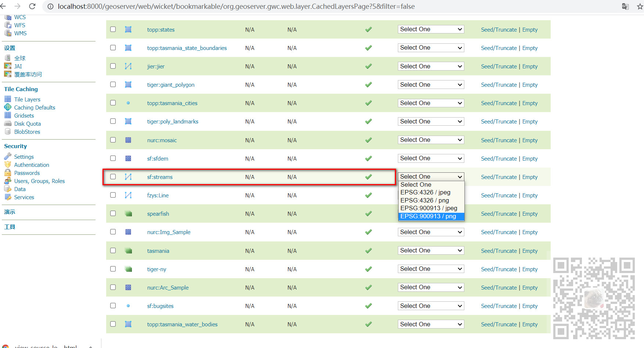Reload the page with browser refresh icon
Viewport: 644px width, 348px height.
(x=32, y=6)
